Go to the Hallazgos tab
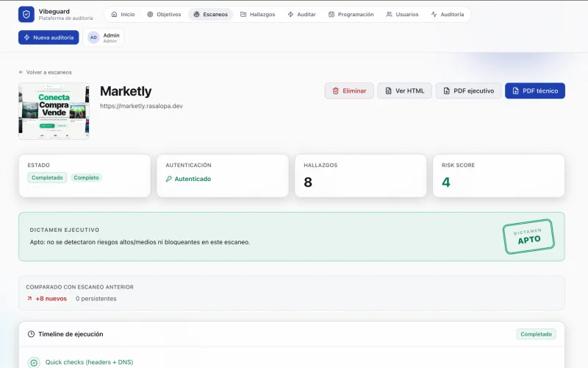Image resolution: width=588 pixels, height=368 pixels. (x=258, y=14)
